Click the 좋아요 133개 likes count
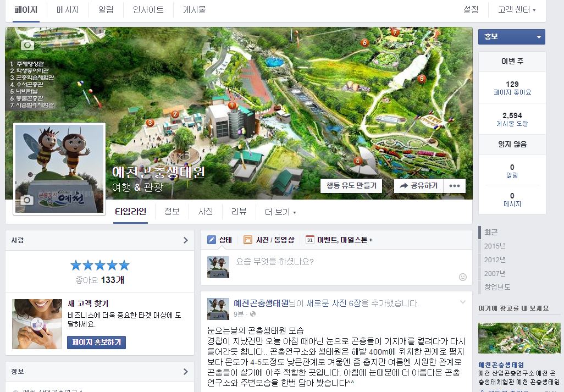This screenshot has height=392, width=564. click(x=100, y=280)
